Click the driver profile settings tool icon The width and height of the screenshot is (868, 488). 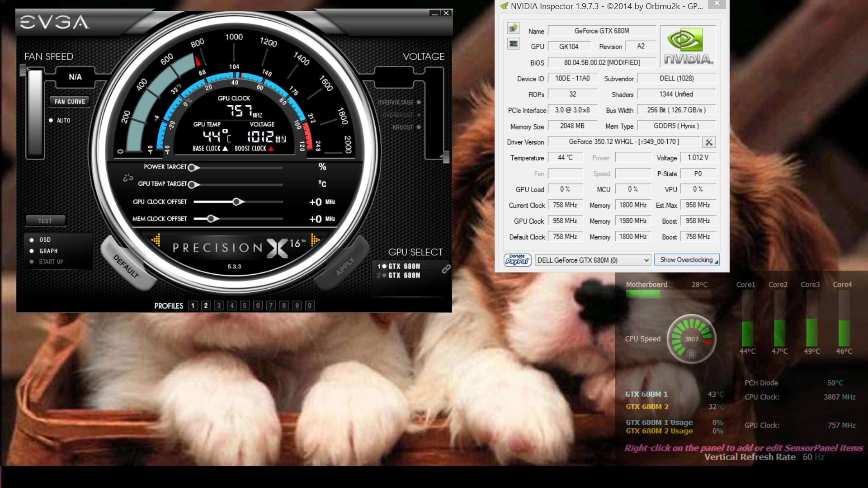pyautogui.click(x=709, y=142)
